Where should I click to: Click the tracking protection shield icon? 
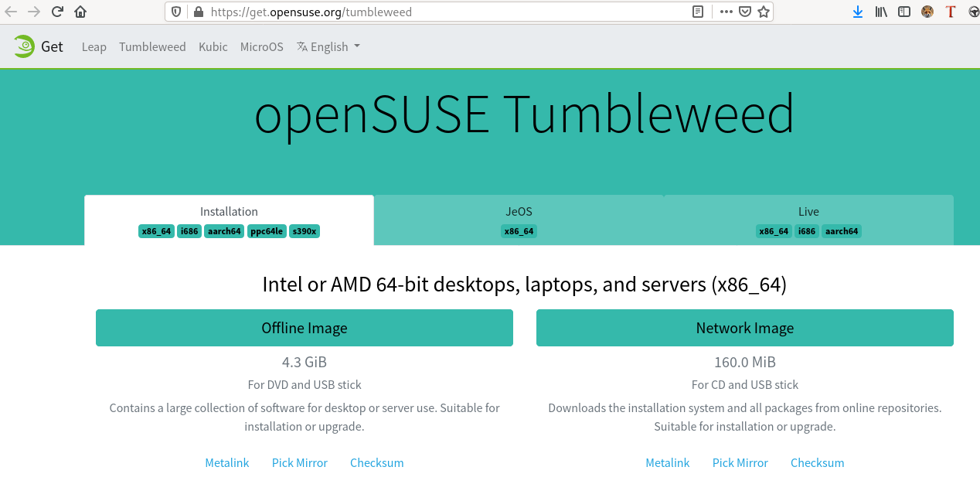176,12
